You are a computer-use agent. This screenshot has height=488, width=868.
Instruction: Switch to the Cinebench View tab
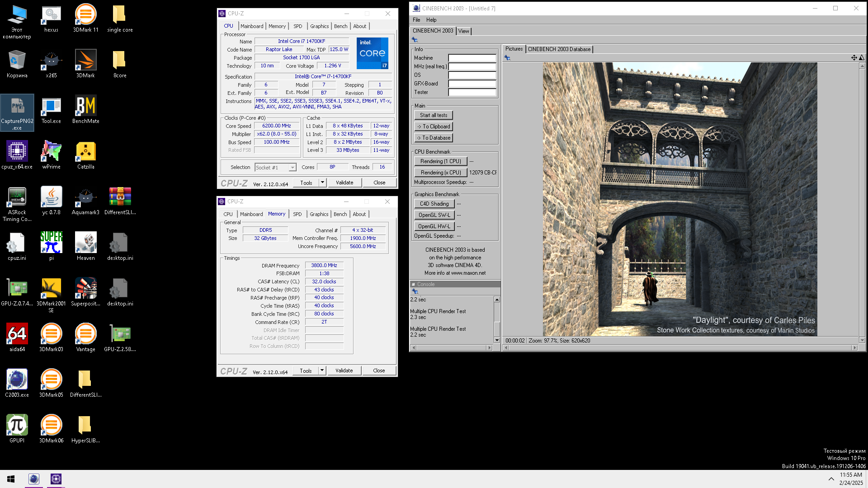(464, 31)
